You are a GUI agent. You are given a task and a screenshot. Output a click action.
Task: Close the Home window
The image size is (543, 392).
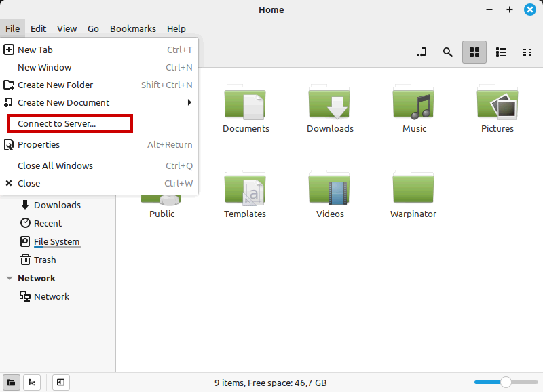pos(530,9)
